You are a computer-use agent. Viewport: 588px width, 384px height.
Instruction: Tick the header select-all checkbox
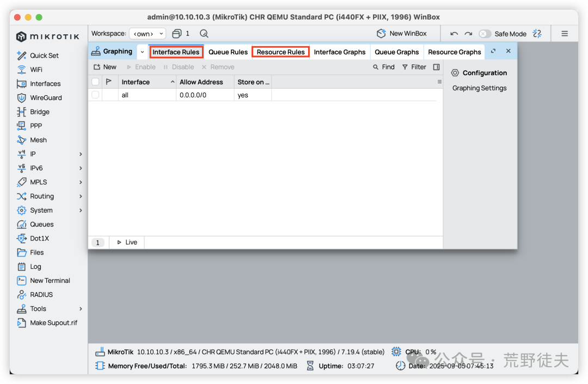(x=95, y=82)
